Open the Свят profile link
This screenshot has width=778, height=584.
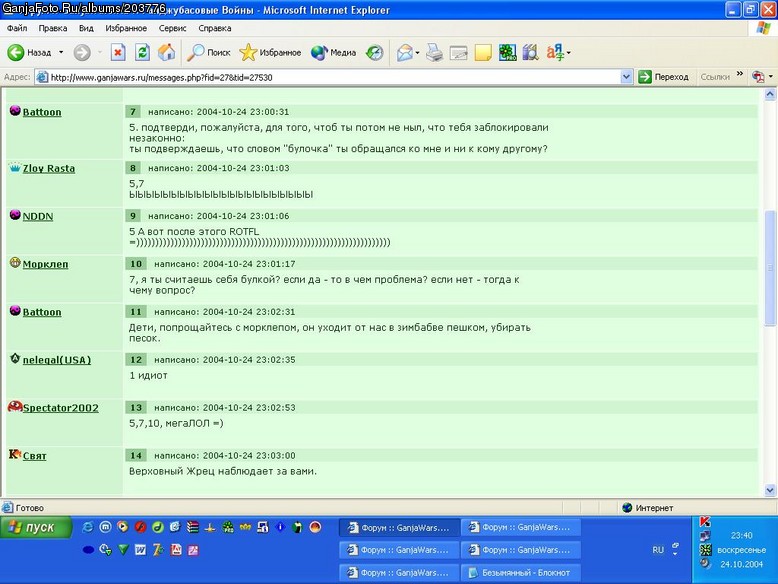click(34, 456)
